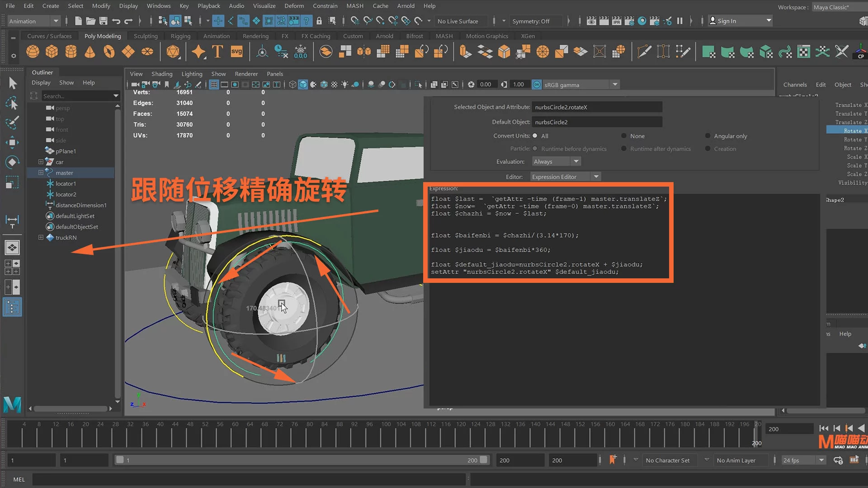Select the Creation radio button

[708, 149]
